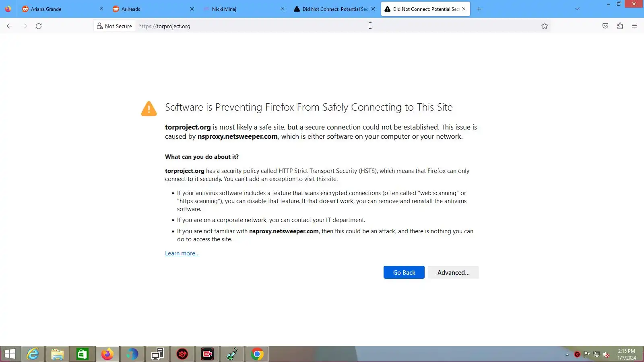
Task: Close the Nicki Minaj tab
Action: coord(283,9)
